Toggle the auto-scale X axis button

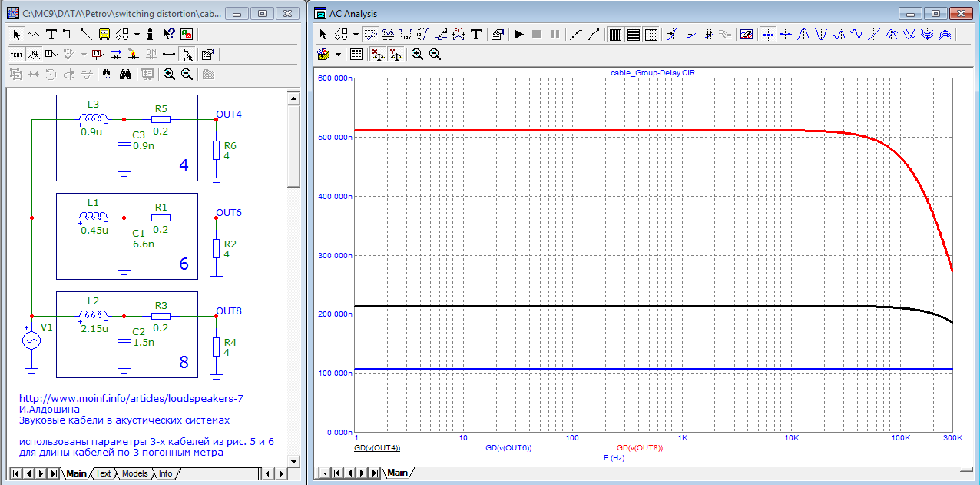click(x=377, y=55)
